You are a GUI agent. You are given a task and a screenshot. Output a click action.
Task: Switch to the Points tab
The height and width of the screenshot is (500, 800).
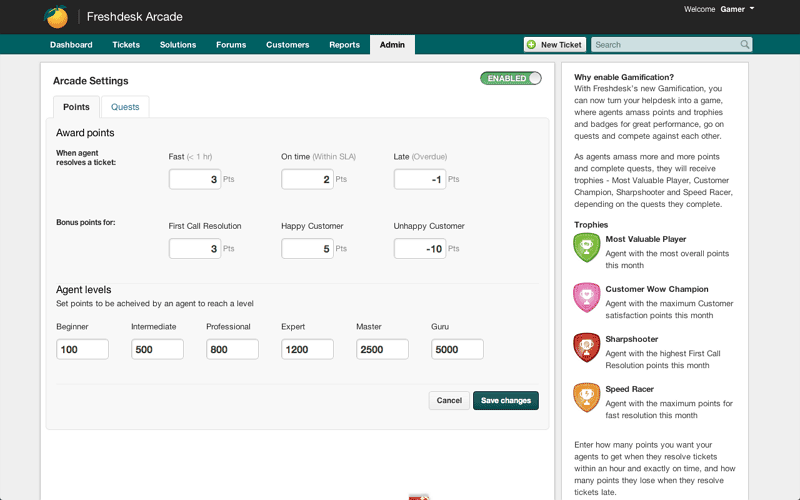tap(76, 107)
